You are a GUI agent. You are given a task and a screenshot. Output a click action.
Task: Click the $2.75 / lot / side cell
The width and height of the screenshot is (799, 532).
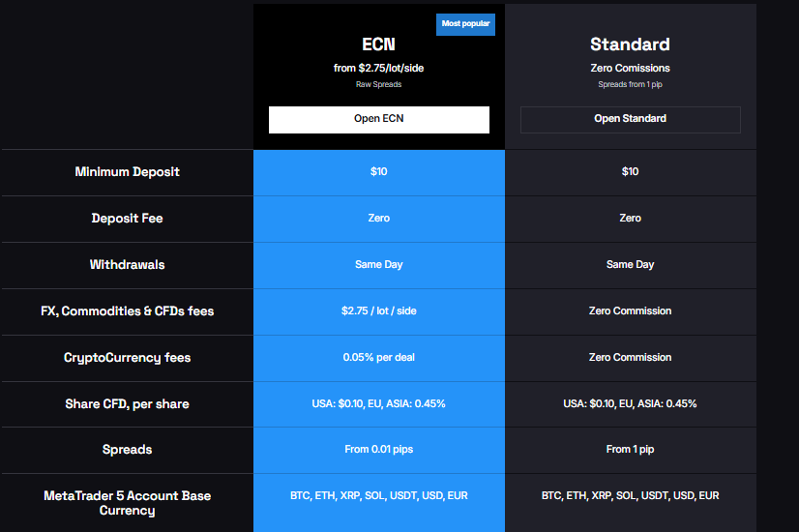pyautogui.click(x=378, y=311)
